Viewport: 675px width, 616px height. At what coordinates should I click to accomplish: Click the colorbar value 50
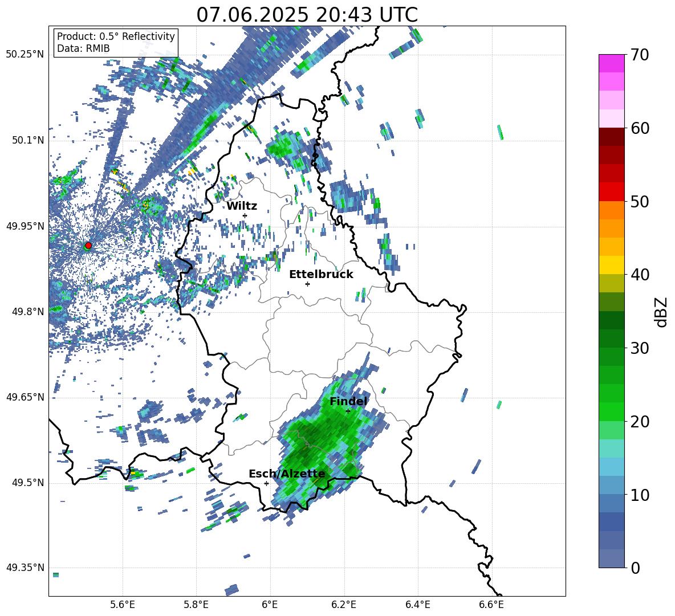640,201
